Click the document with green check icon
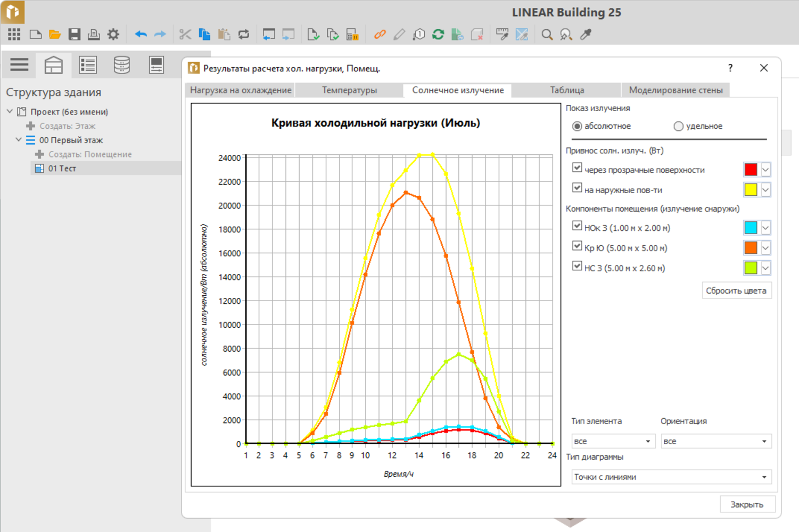Screen dimensions: 799x532 click(314, 35)
